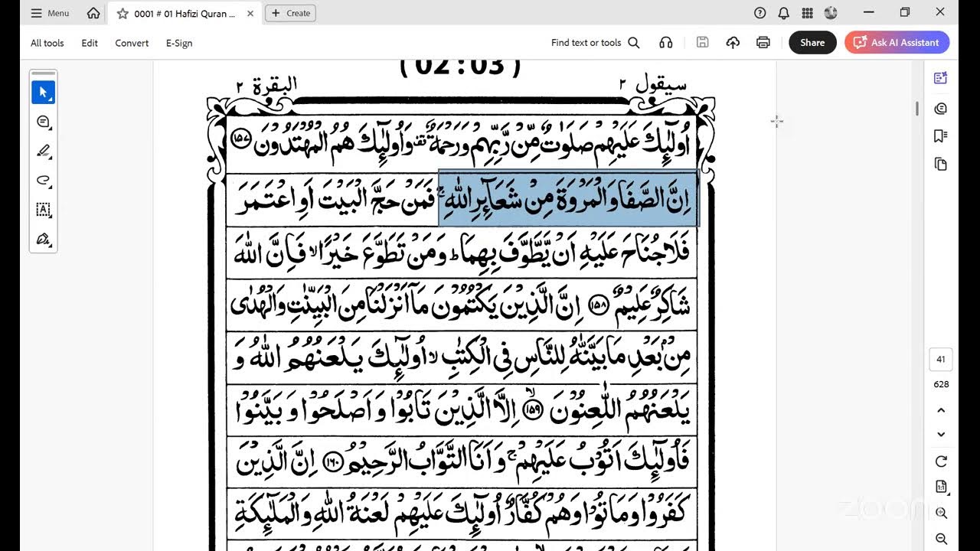The width and height of the screenshot is (980, 551).
Task: Open Ask AI Assistant
Action: coord(897,43)
